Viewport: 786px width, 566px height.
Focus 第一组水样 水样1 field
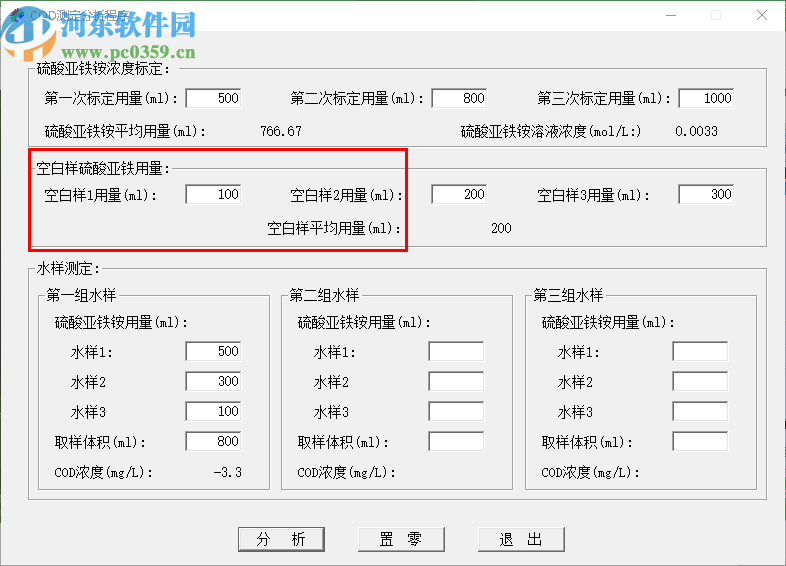click(x=214, y=351)
